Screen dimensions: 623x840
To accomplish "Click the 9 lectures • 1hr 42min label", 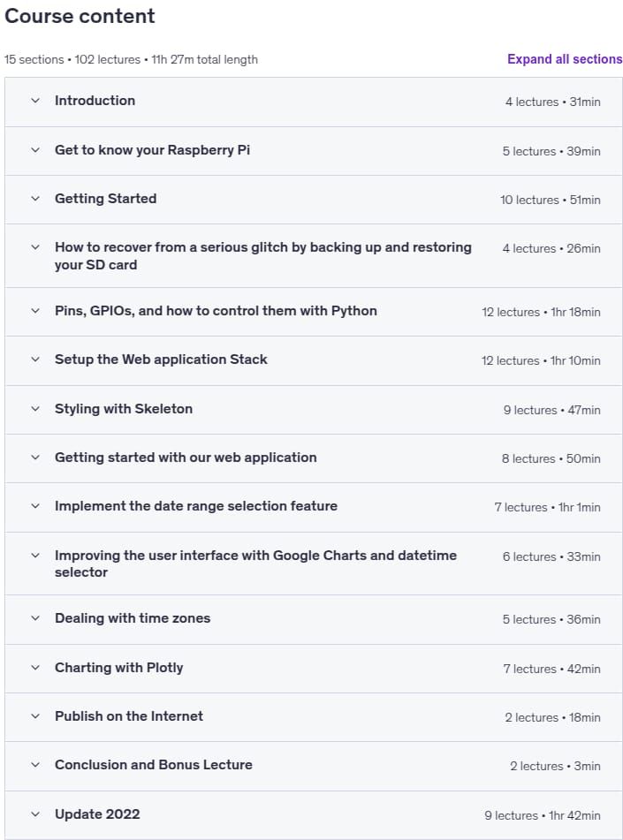I will pos(542,815).
